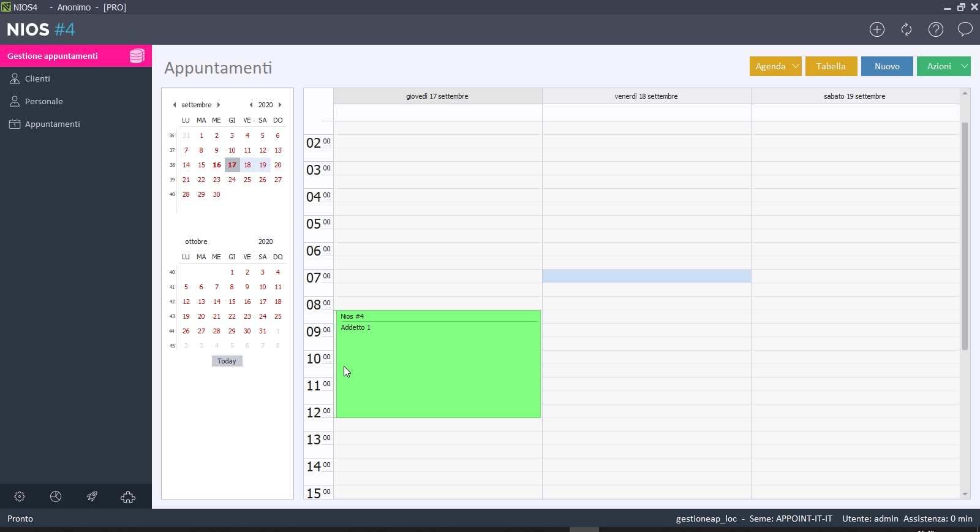Expand the Azioni dropdown arrow
Image resolution: width=980 pixels, height=532 pixels.
click(x=965, y=66)
